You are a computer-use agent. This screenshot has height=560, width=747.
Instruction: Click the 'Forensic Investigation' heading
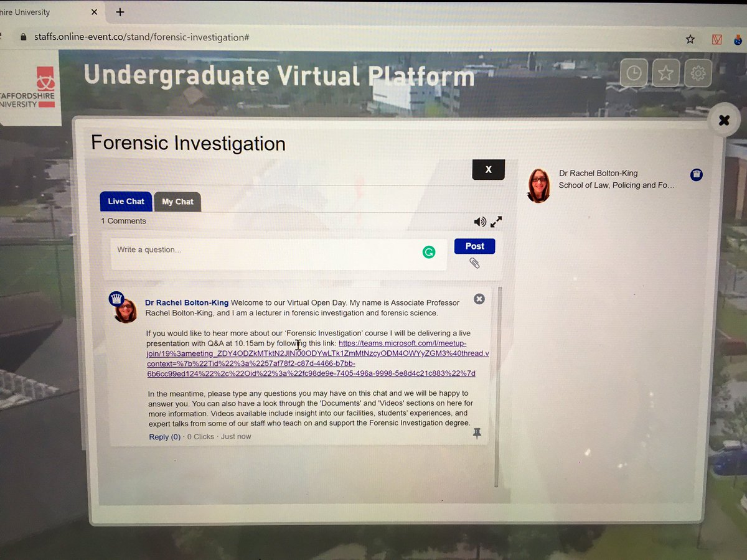[x=188, y=143]
